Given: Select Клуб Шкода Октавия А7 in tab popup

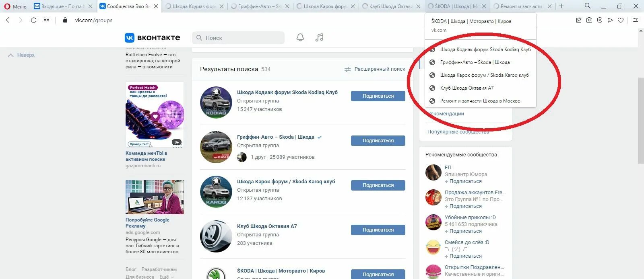Looking at the screenshot, I should (481, 88).
